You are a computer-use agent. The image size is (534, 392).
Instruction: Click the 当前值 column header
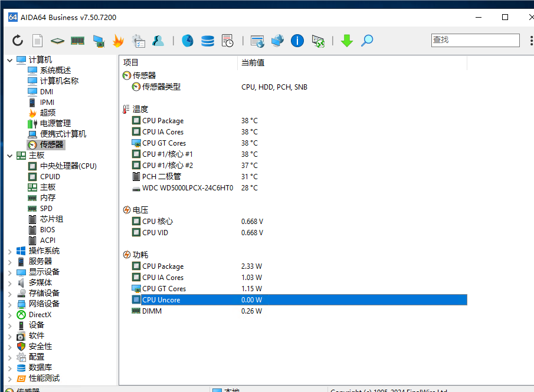click(x=253, y=62)
